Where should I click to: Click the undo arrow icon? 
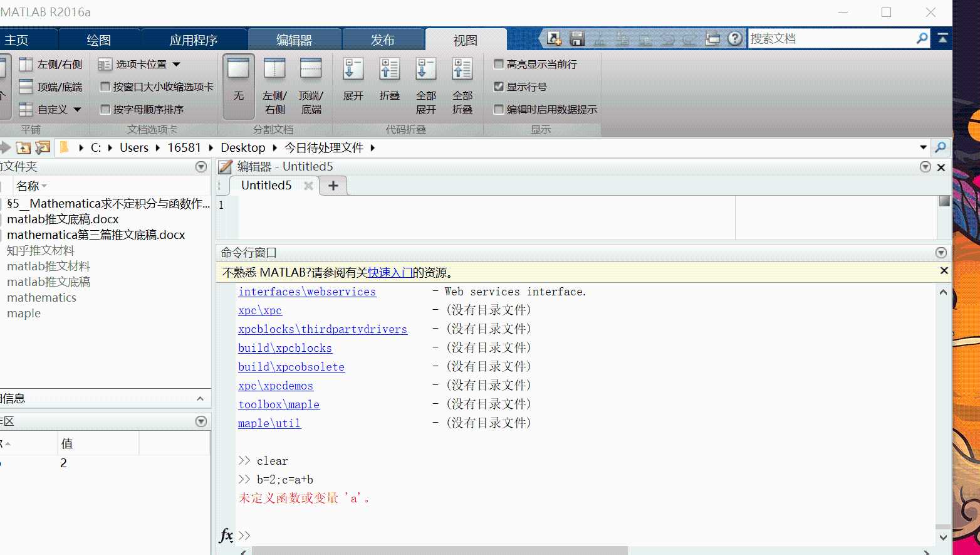pos(667,39)
